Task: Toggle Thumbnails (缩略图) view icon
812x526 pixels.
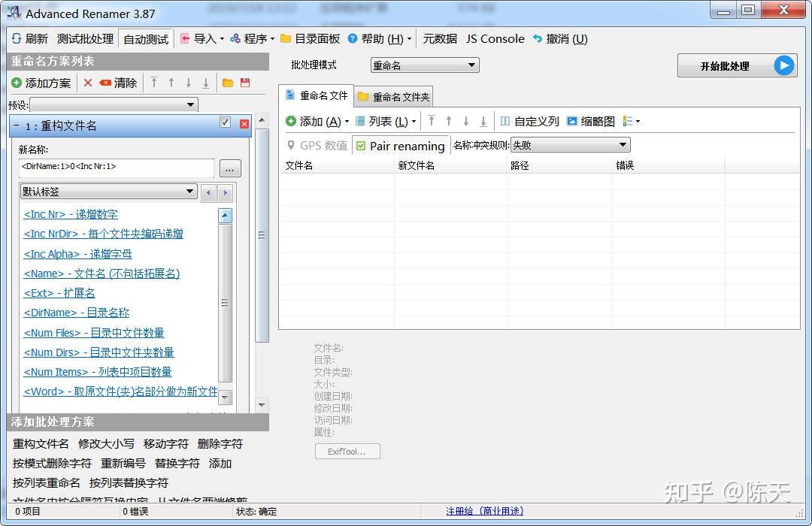Action: click(571, 121)
